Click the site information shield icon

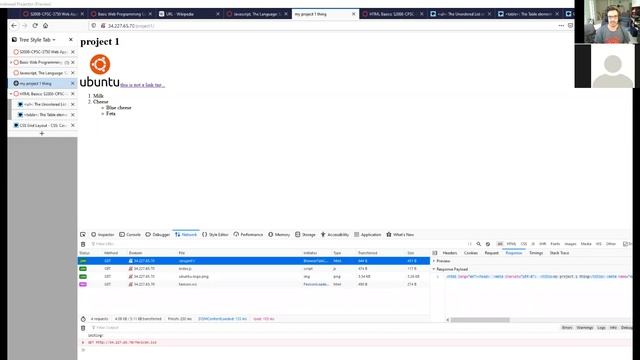[x=94, y=25]
